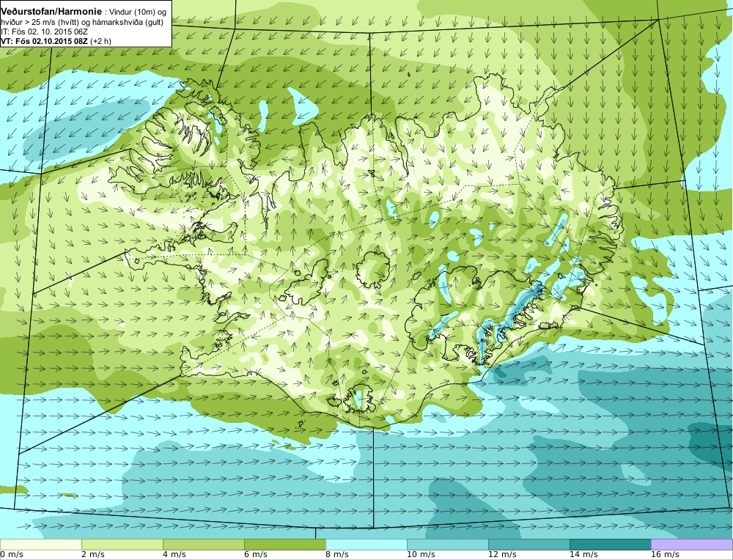Click the '12 m/s' scale label
733x560 pixels.
click(502, 555)
